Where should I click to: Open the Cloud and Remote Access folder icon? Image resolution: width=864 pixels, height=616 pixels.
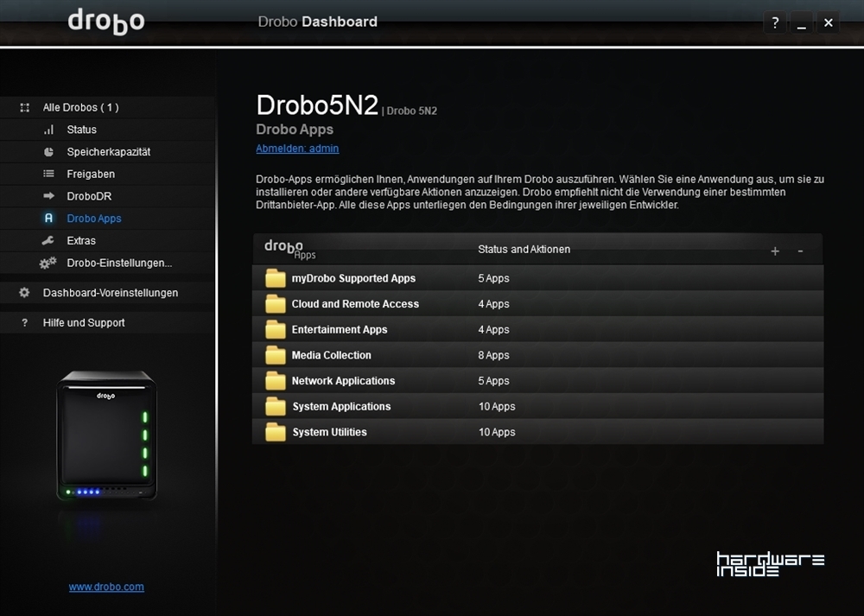(276, 303)
